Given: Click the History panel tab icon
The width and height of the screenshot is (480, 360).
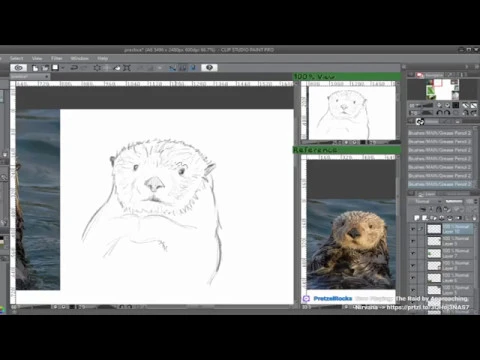Looking at the screenshot, I should 420,122.
